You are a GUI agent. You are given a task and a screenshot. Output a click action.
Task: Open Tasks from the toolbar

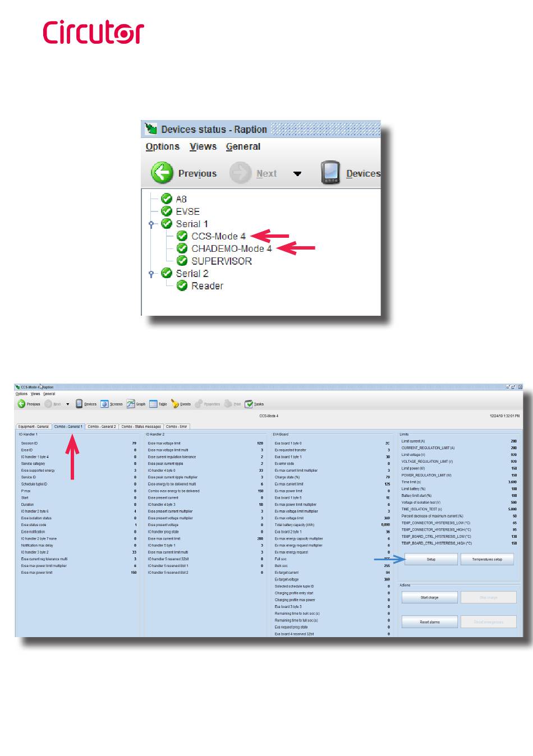pyautogui.click(x=254, y=404)
